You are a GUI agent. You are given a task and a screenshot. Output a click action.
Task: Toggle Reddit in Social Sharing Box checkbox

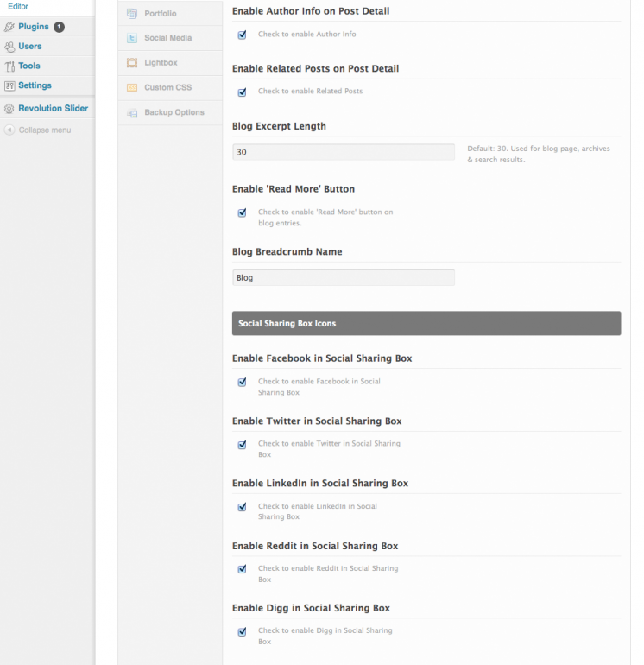[x=242, y=569]
